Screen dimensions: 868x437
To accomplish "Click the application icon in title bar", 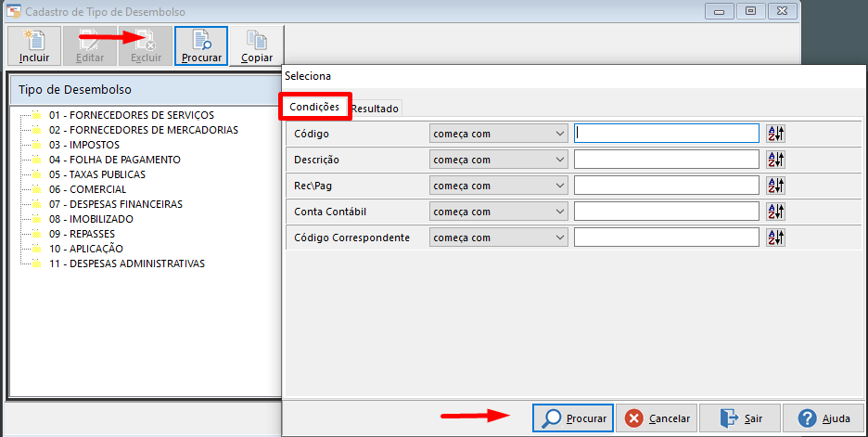I will click(x=14, y=11).
